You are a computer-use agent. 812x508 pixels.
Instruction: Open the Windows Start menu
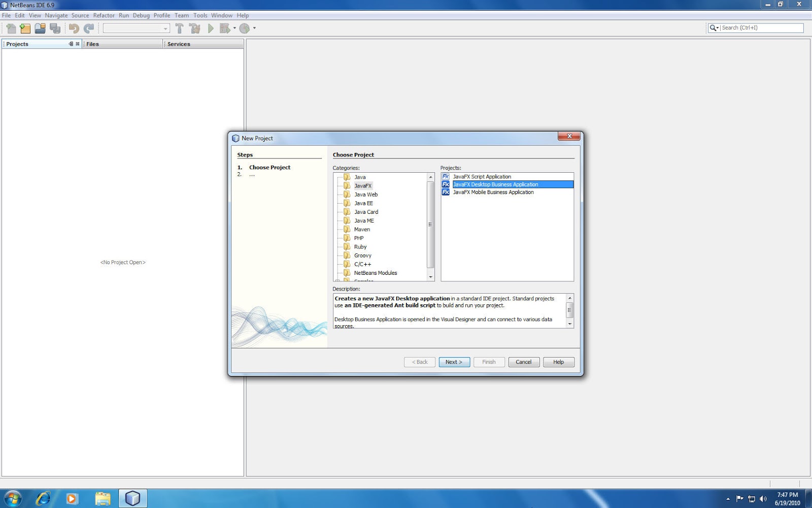coord(12,498)
